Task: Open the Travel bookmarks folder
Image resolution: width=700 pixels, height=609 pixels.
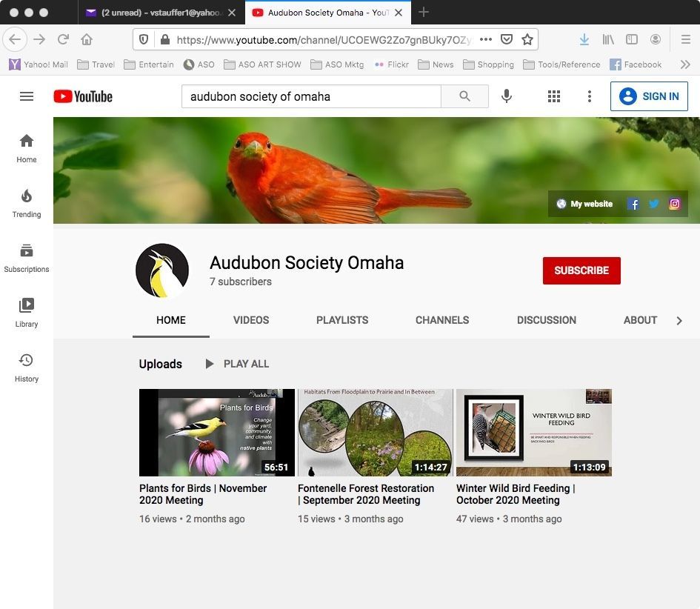Action: (96, 64)
